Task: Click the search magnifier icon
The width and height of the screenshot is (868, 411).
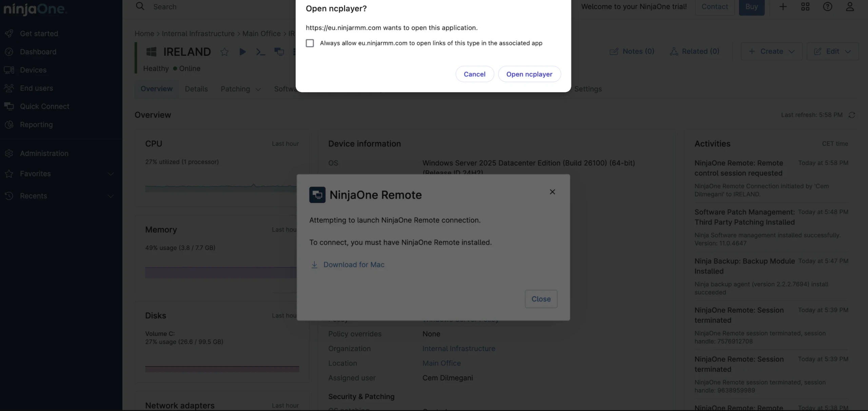Action: (140, 6)
